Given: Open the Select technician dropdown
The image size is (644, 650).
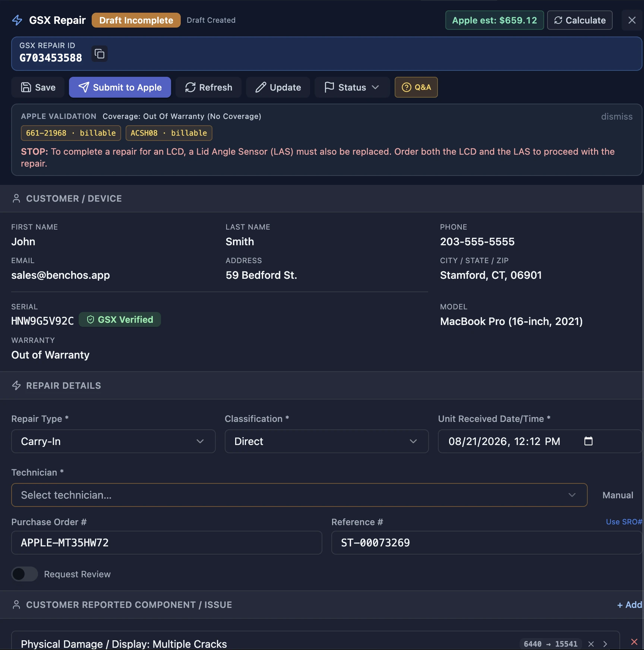Looking at the screenshot, I should 299,495.
